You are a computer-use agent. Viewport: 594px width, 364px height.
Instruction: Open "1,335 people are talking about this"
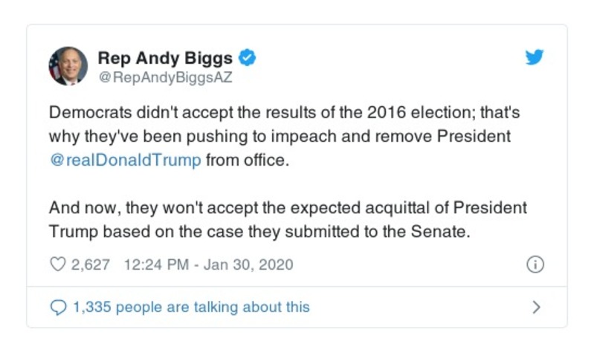point(191,307)
